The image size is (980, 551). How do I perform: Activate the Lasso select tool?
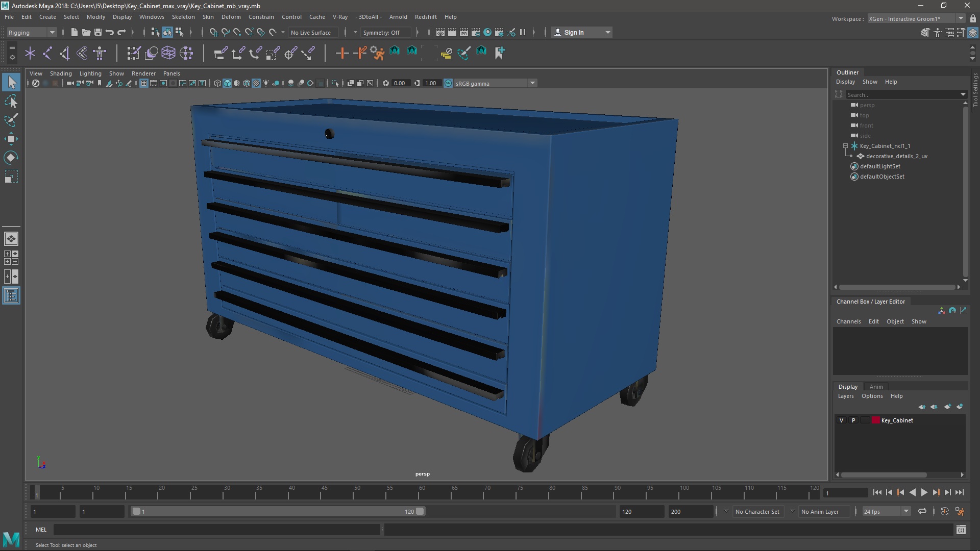pyautogui.click(x=11, y=102)
